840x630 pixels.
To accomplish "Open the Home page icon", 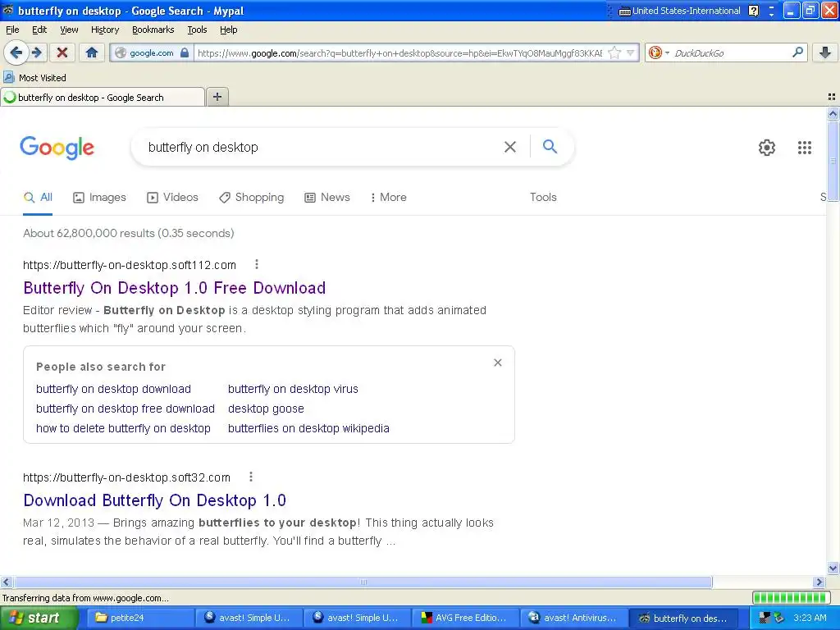I will click(x=92, y=52).
